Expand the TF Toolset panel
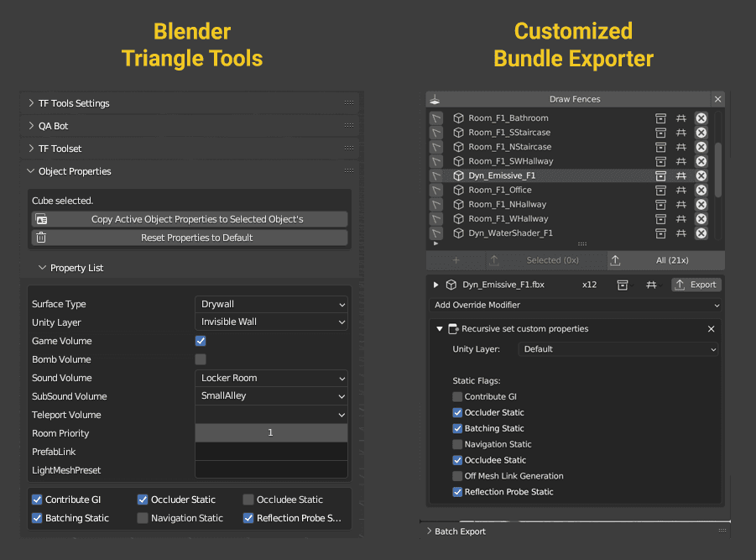This screenshot has width=756, height=560. pos(31,149)
